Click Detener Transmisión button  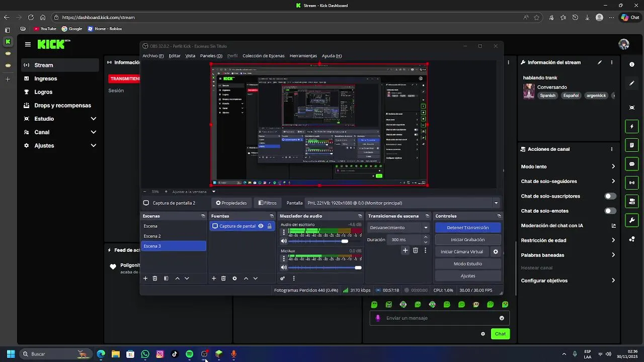pos(468,228)
